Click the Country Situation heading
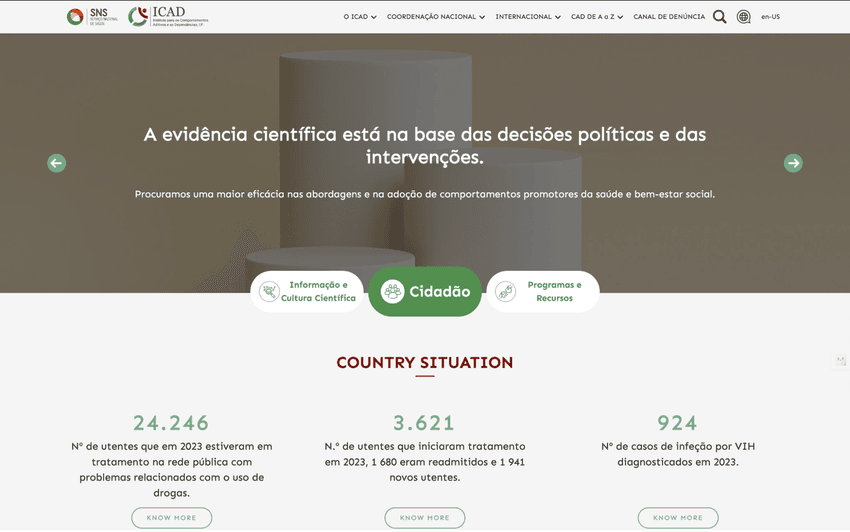850x532 pixels. 425,363
